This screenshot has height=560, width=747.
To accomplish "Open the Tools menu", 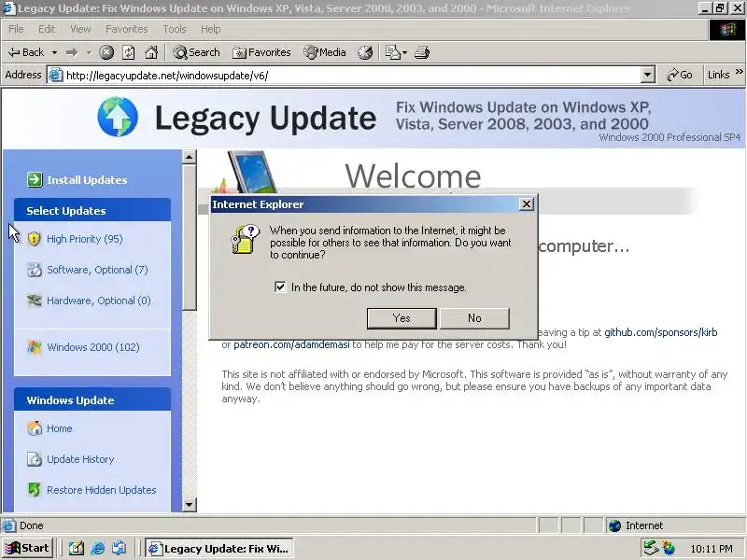I will [x=175, y=29].
